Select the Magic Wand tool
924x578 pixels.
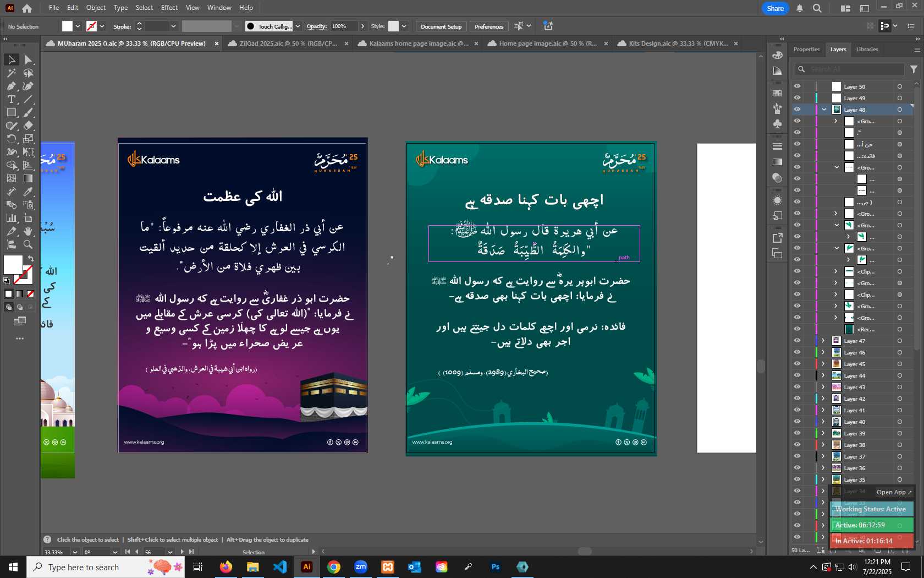pyautogui.click(x=11, y=73)
